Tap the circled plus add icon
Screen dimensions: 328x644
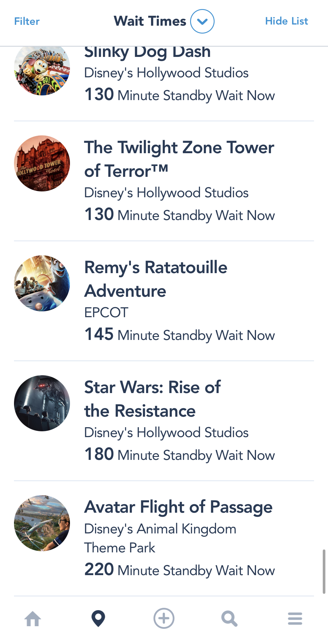tap(164, 618)
